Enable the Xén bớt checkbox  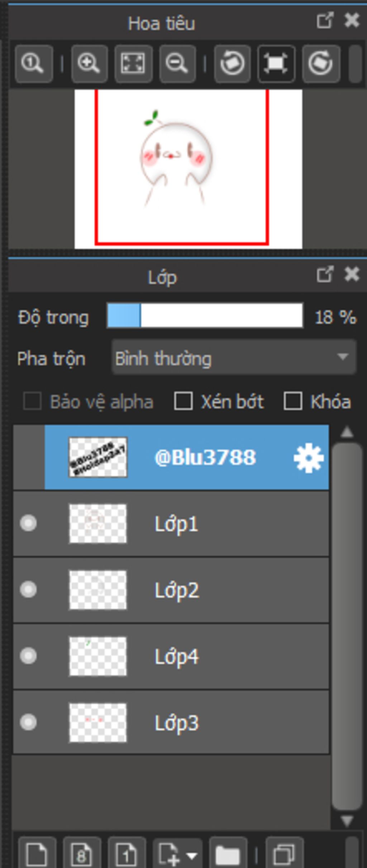(x=183, y=401)
